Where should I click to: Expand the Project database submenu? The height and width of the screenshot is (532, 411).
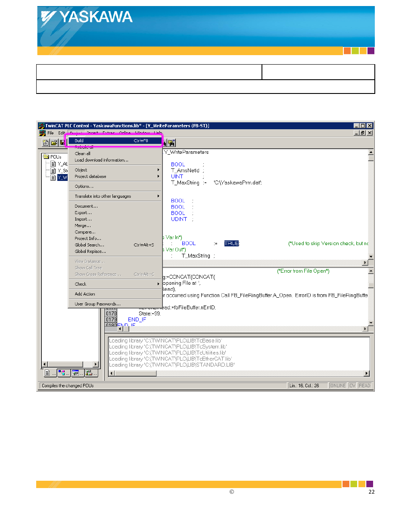[x=115, y=176]
